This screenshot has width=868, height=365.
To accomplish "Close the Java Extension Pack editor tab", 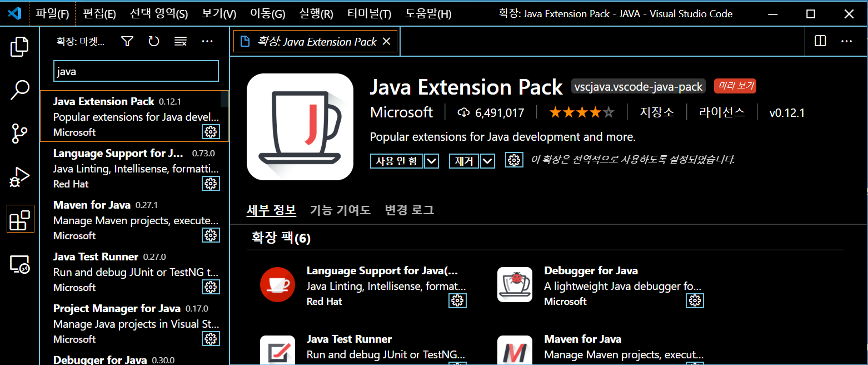I will click(387, 42).
